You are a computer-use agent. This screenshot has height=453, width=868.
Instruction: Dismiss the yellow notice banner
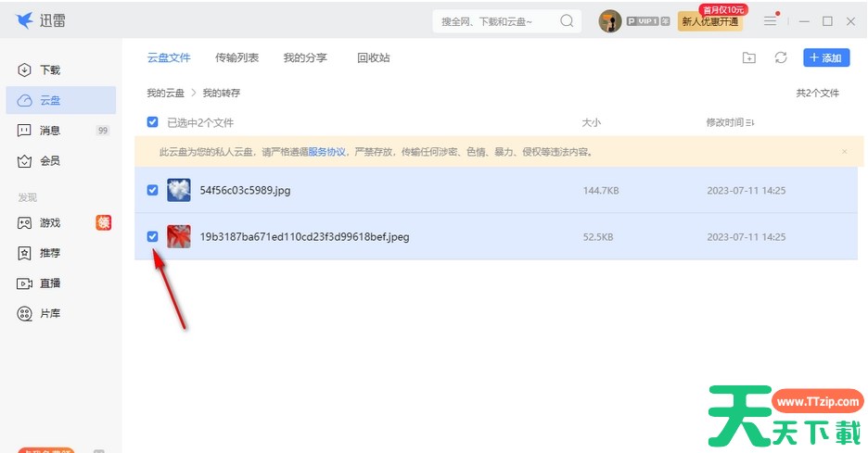coord(844,152)
